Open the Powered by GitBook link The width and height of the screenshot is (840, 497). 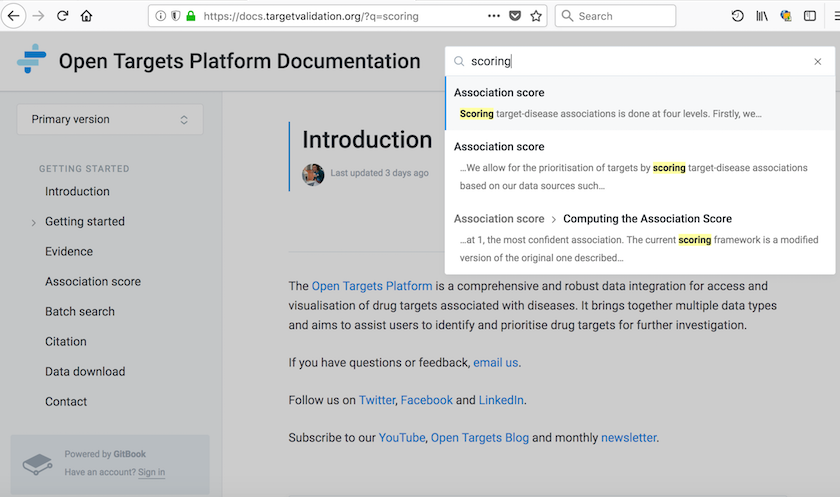[x=105, y=454]
